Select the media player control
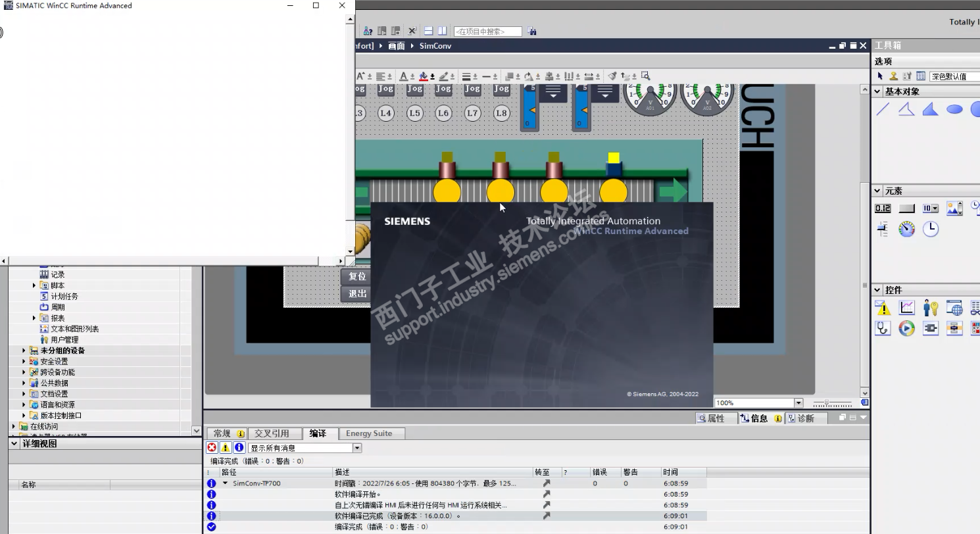980x534 pixels. [906, 328]
